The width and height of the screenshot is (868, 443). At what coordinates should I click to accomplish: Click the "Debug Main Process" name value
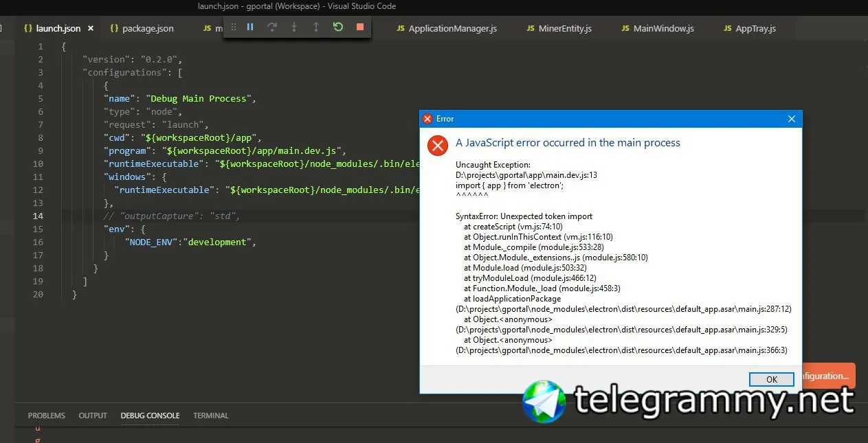(x=199, y=98)
